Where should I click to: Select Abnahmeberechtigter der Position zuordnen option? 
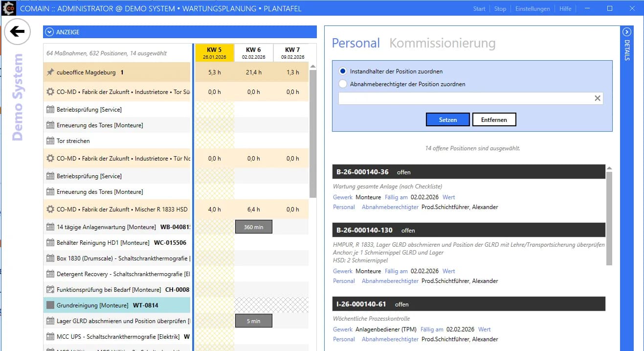[x=343, y=84]
